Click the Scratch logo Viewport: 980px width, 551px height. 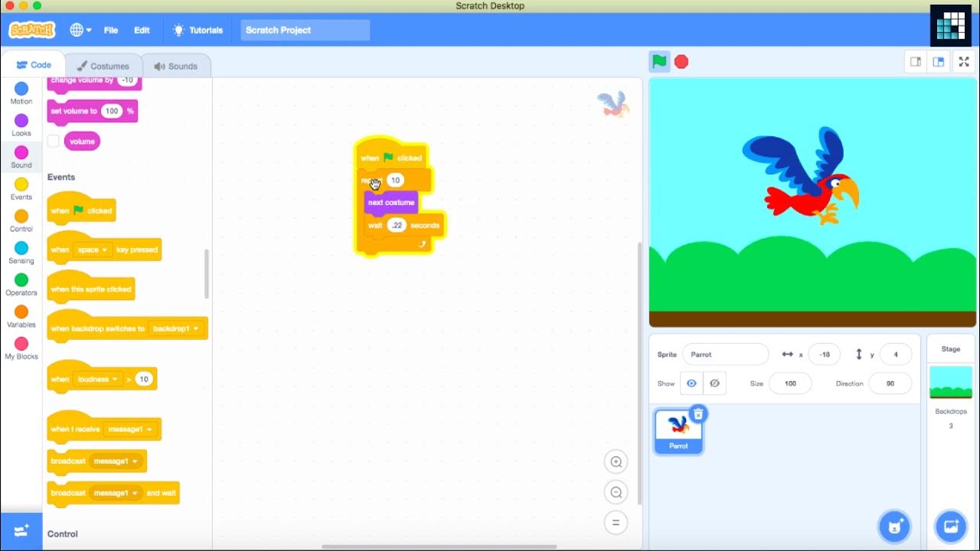click(31, 30)
